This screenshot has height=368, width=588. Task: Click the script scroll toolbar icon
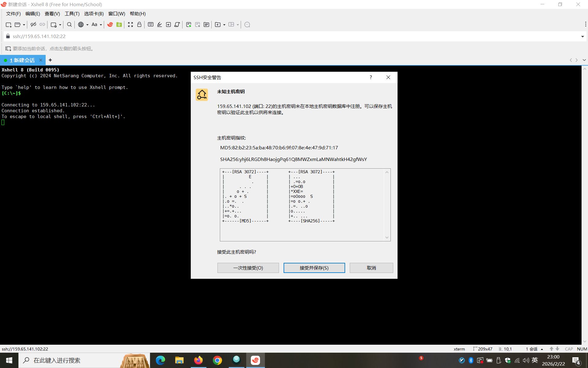tap(177, 25)
